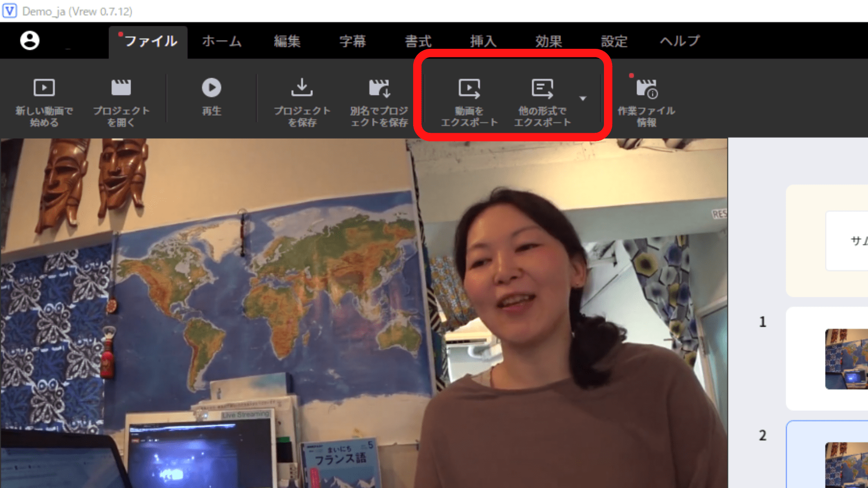Open the 効果 effects tab
The height and width of the screenshot is (488, 868).
[x=549, y=41]
